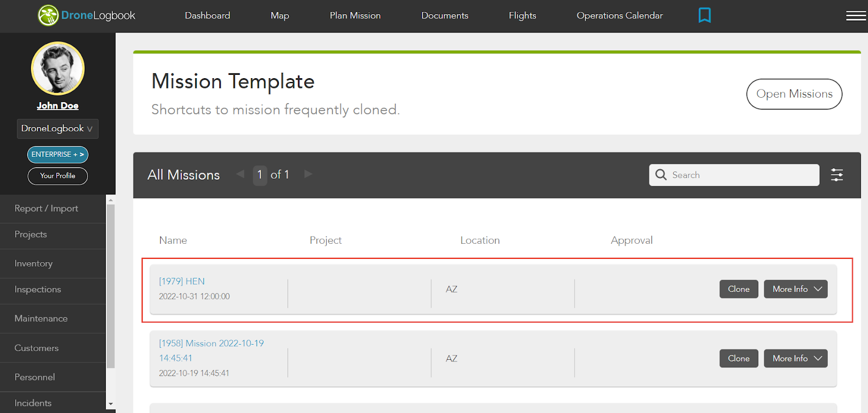This screenshot has width=868, height=413.
Task: Click the Name column header
Action: tap(173, 240)
